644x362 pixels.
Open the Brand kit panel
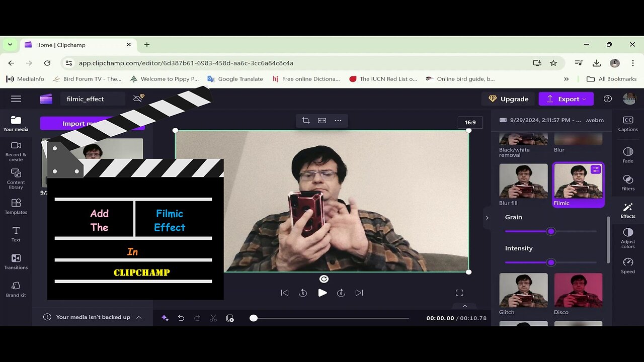point(16,289)
